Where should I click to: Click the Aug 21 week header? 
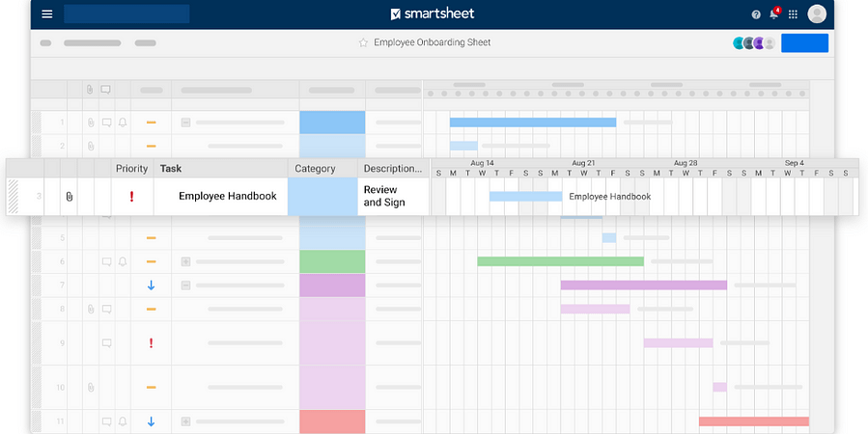tap(583, 163)
